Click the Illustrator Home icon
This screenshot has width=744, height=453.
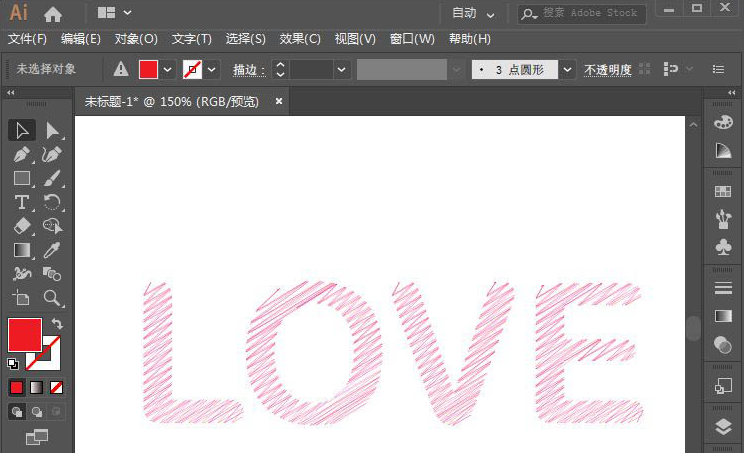pyautogui.click(x=53, y=14)
